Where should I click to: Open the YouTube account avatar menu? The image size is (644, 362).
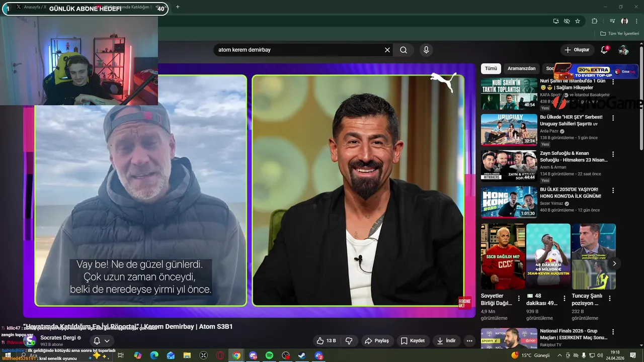pos(623,50)
